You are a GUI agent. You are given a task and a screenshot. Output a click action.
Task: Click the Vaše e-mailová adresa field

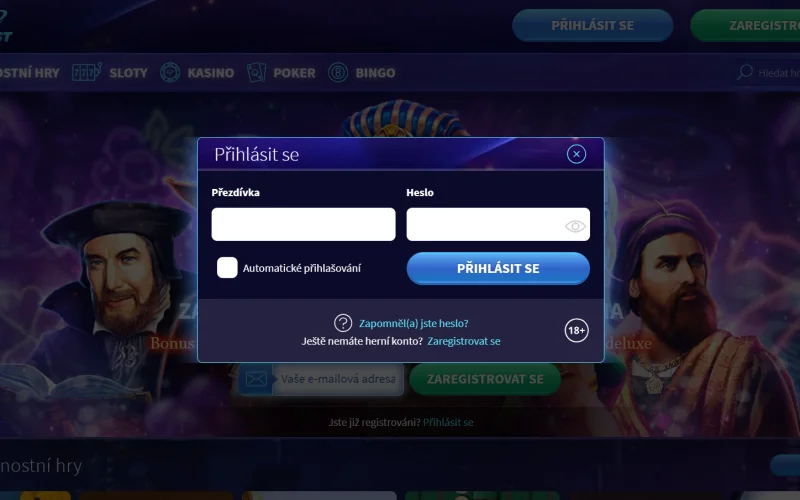click(x=338, y=379)
